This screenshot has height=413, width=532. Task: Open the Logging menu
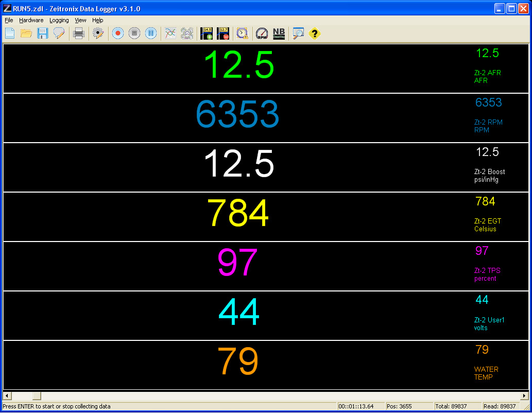coord(59,20)
